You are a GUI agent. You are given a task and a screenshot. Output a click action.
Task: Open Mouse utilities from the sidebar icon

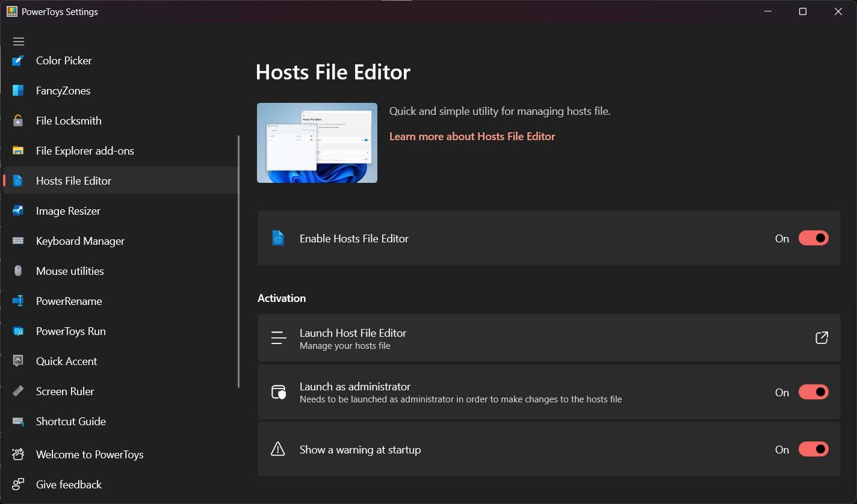(19, 271)
